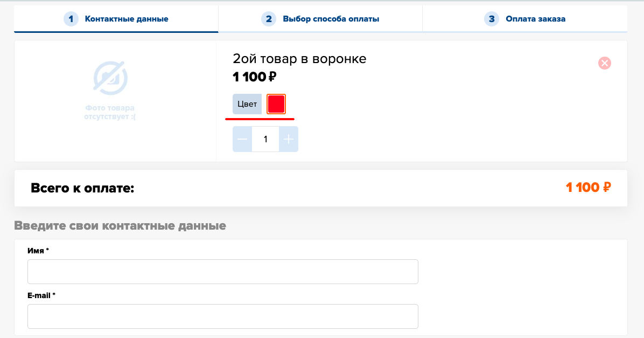The height and width of the screenshot is (338, 644).
Task: Click the product title "2ой товар в воронке"
Action: point(299,58)
